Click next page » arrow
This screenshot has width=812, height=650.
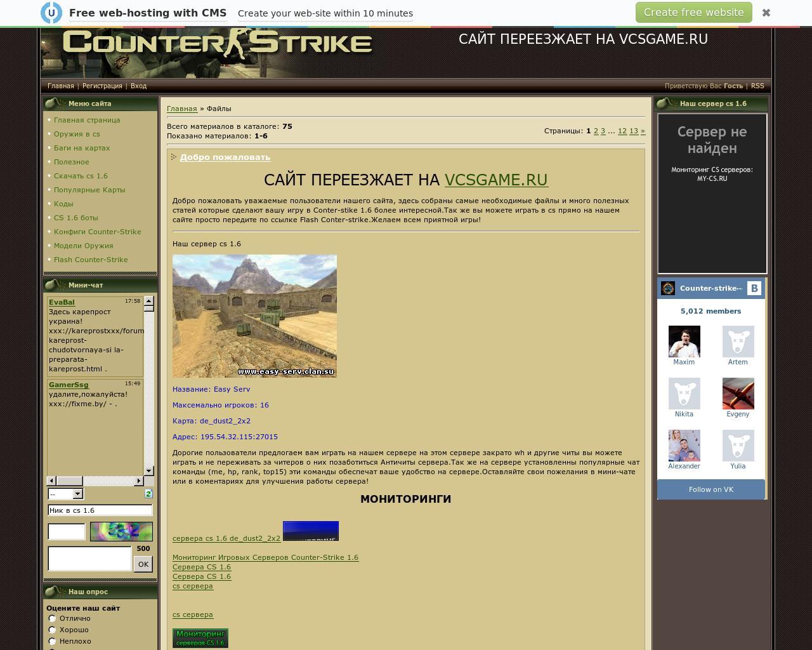(643, 131)
